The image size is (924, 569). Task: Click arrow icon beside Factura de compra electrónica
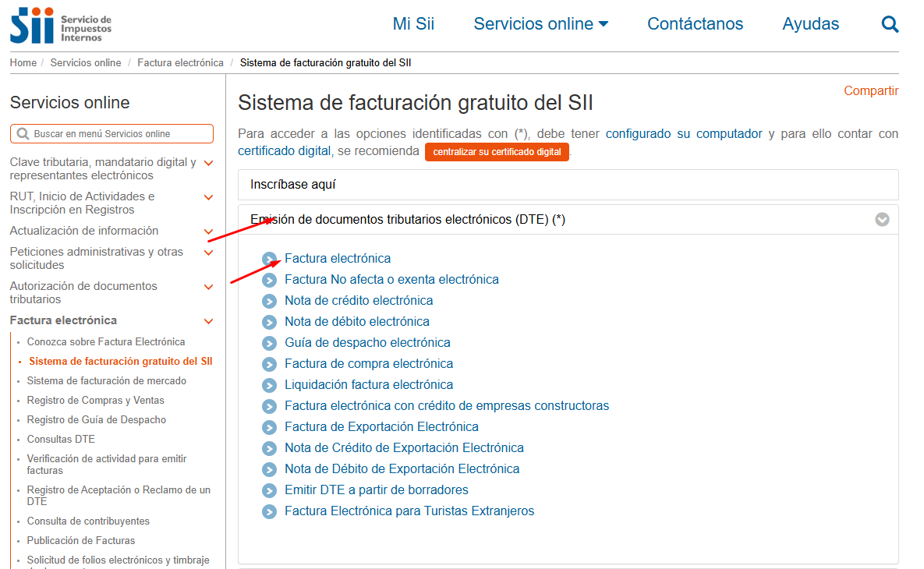[x=269, y=365]
